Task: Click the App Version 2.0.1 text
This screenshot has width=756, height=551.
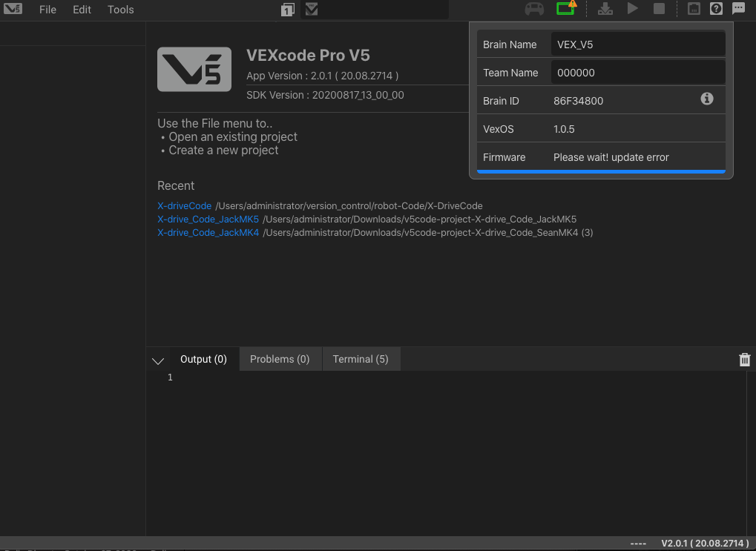Action: click(322, 76)
